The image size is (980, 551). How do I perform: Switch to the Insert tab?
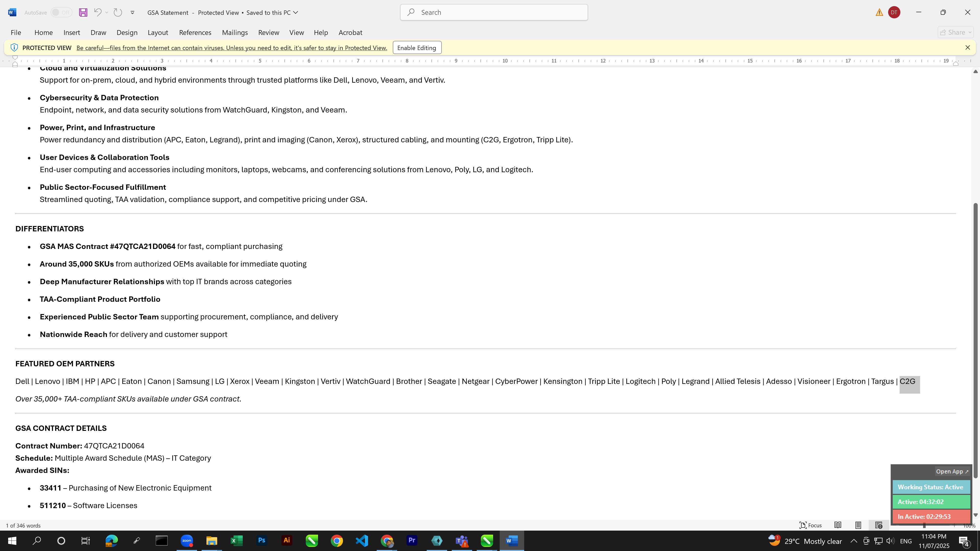click(71, 32)
